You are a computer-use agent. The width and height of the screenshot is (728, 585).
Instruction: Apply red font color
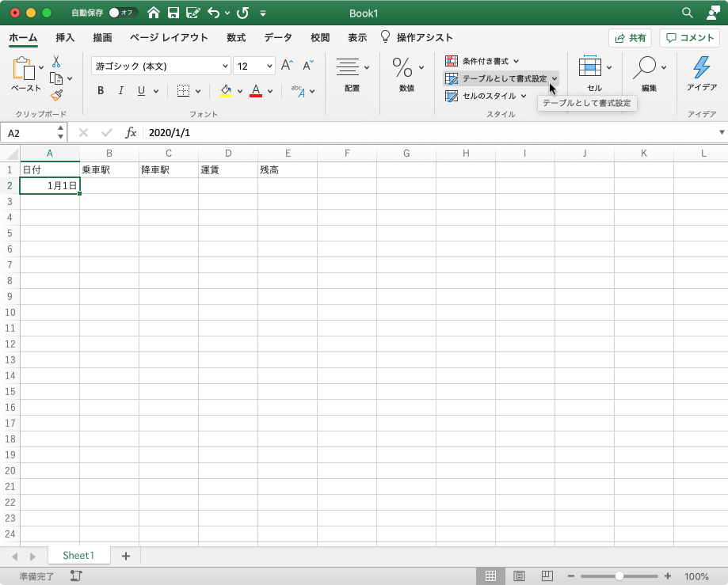[x=256, y=91]
